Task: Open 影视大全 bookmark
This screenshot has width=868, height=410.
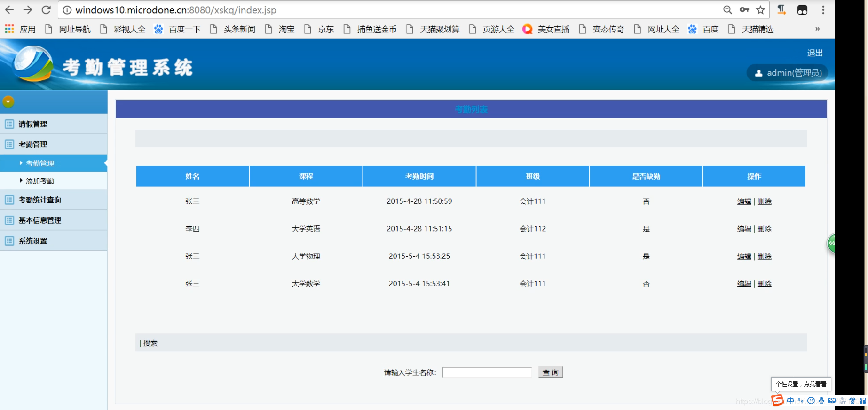Action: click(x=123, y=29)
